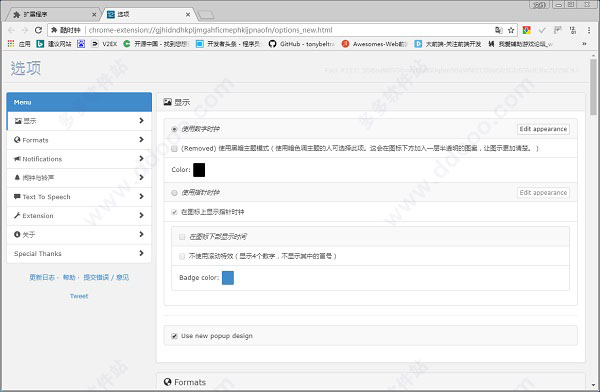
Task: Open the 帮助 link
Action: pos(69,277)
